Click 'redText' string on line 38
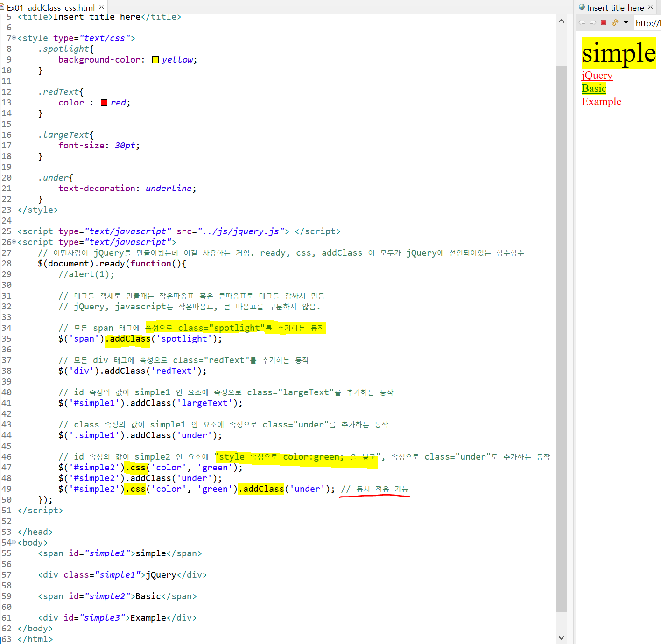The image size is (661, 644). (x=174, y=371)
